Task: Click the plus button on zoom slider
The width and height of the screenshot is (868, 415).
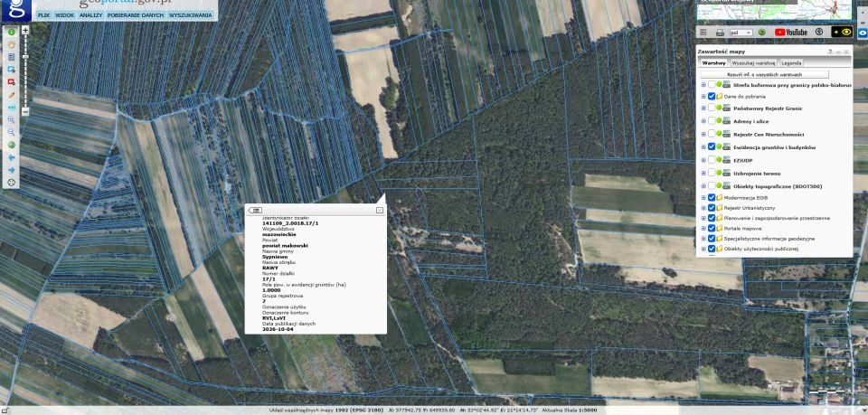Action: click(25, 31)
